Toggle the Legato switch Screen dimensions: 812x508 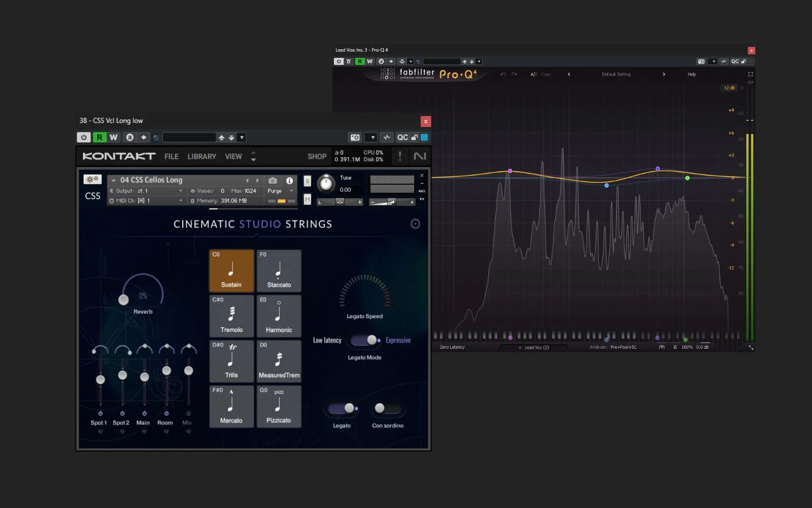pyautogui.click(x=343, y=408)
